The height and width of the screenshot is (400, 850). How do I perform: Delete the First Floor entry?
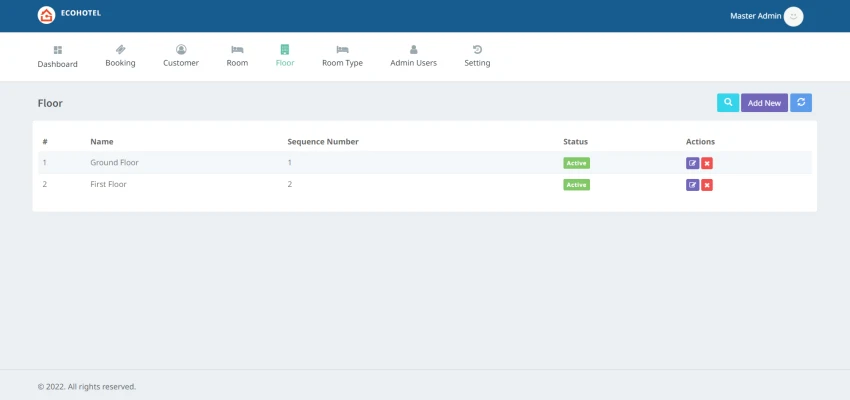(707, 185)
